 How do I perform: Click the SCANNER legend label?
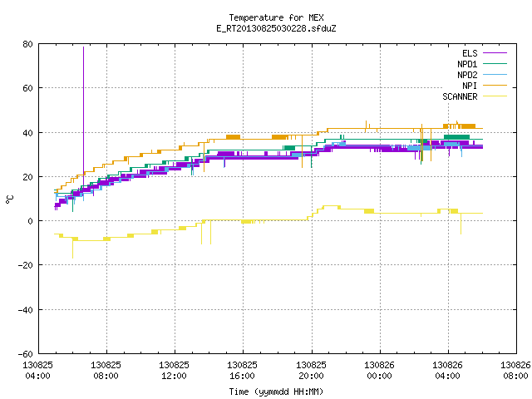point(460,96)
